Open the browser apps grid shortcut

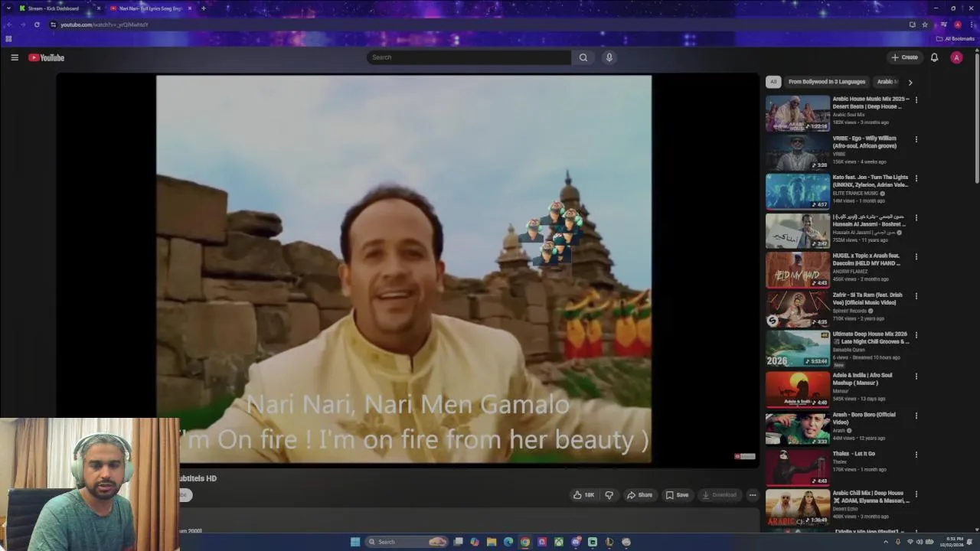8,39
